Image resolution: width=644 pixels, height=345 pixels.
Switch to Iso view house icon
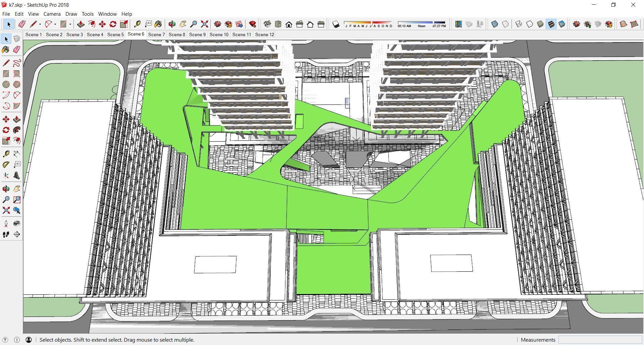click(267, 24)
